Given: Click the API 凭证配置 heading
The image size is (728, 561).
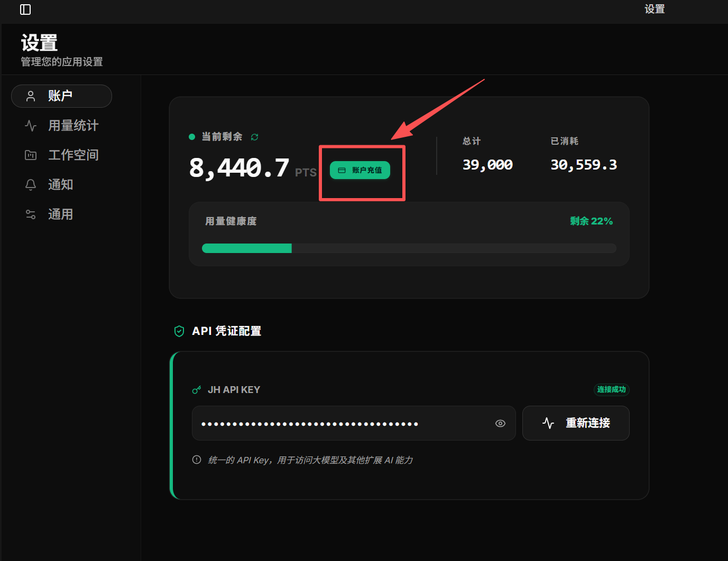Looking at the screenshot, I should click(x=227, y=331).
